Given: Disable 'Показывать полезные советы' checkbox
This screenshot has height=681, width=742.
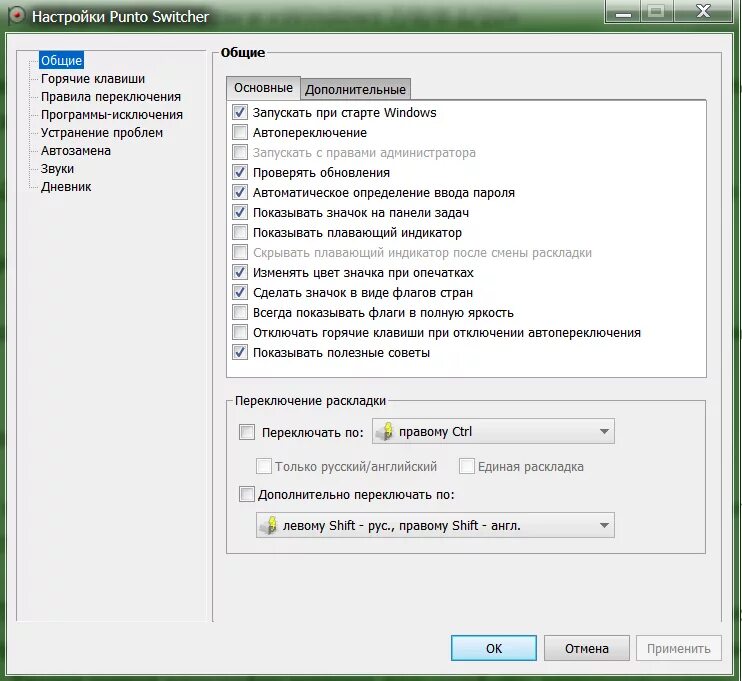Looking at the screenshot, I should tap(240, 352).
